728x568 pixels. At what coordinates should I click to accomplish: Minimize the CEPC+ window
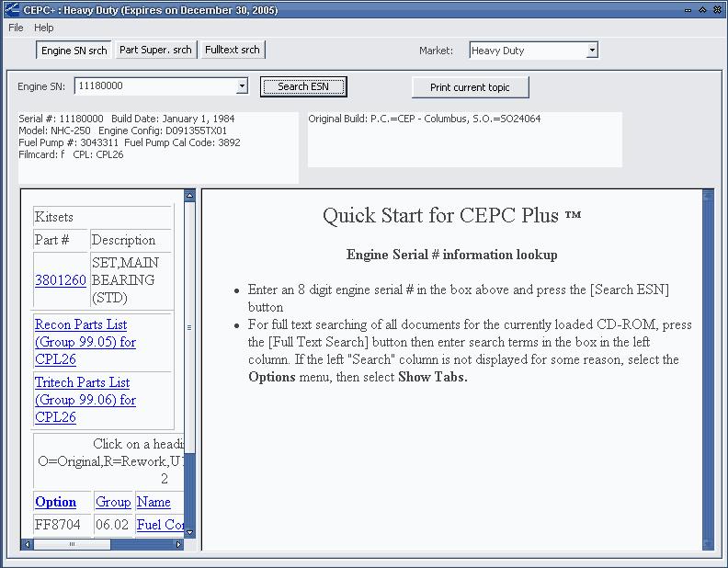click(688, 10)
